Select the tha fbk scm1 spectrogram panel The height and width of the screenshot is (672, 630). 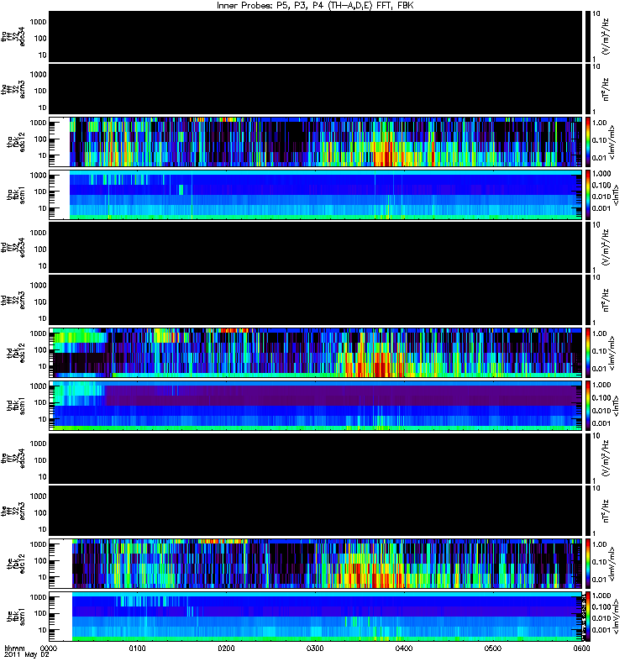[x=316, y=195]
